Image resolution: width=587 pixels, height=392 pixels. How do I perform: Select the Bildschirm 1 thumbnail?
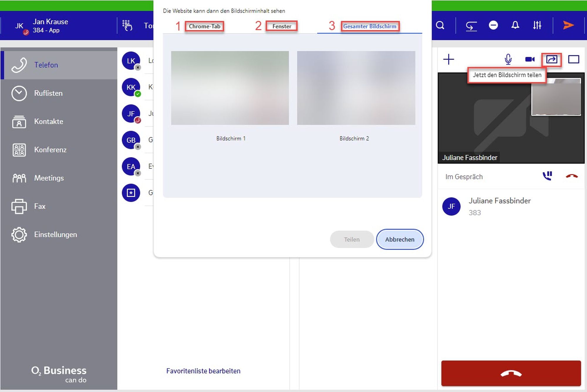click(230, 88)
